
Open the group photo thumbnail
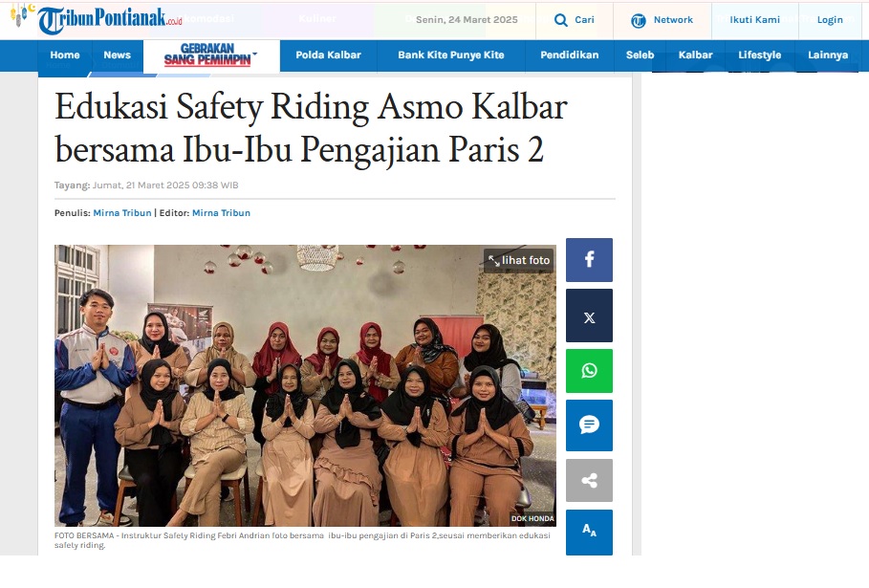(x=305, y=385)
